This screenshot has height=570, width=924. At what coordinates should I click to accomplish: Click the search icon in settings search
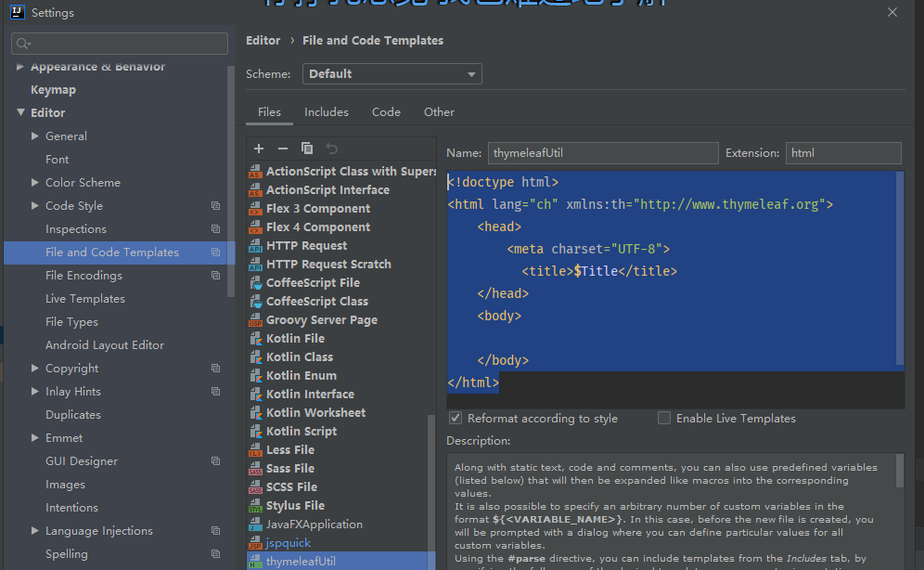23,44
